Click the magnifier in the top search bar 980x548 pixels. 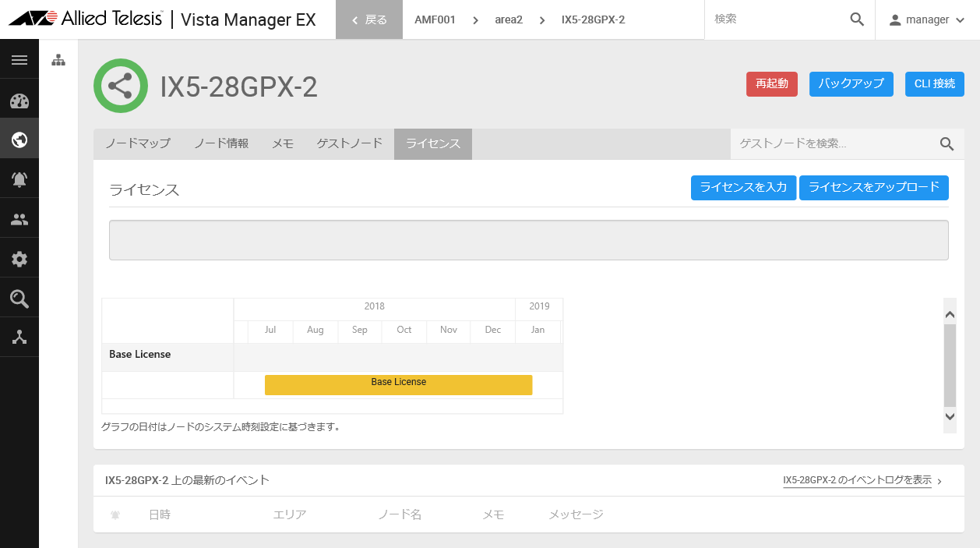click(x=856, y=19)
